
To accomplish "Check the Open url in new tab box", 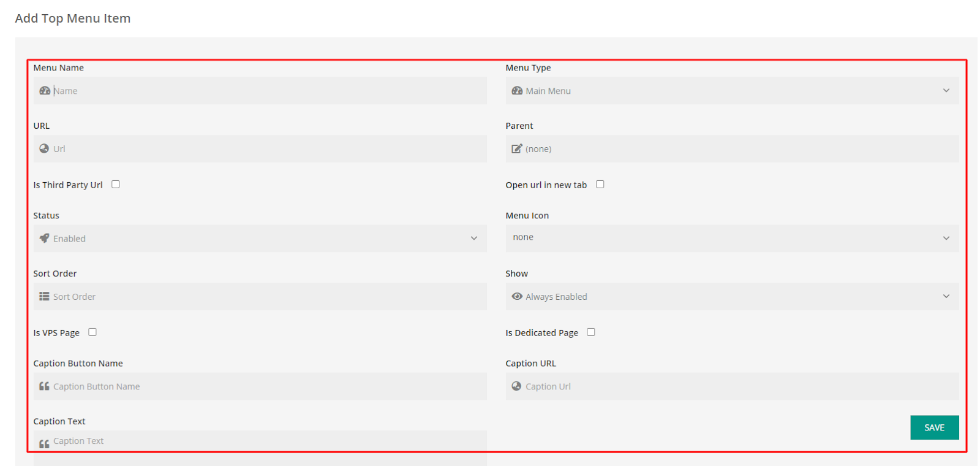I will point(600,185).
